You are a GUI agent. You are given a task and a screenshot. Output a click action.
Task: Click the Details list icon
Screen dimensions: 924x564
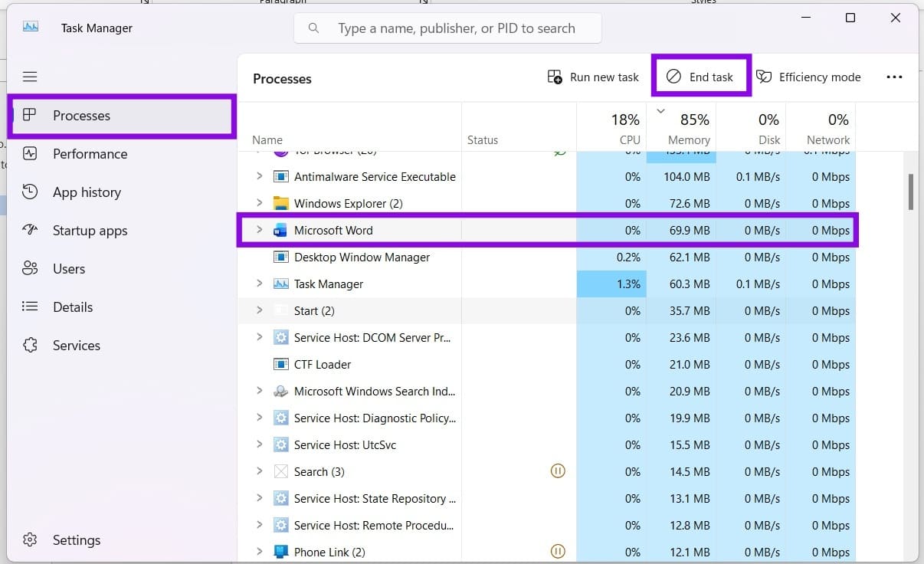coord(30,307)
